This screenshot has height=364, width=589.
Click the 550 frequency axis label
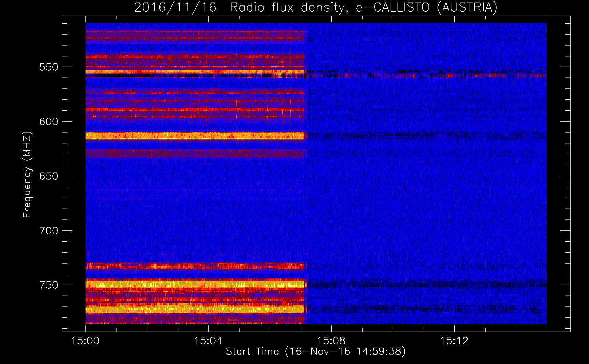49,67
